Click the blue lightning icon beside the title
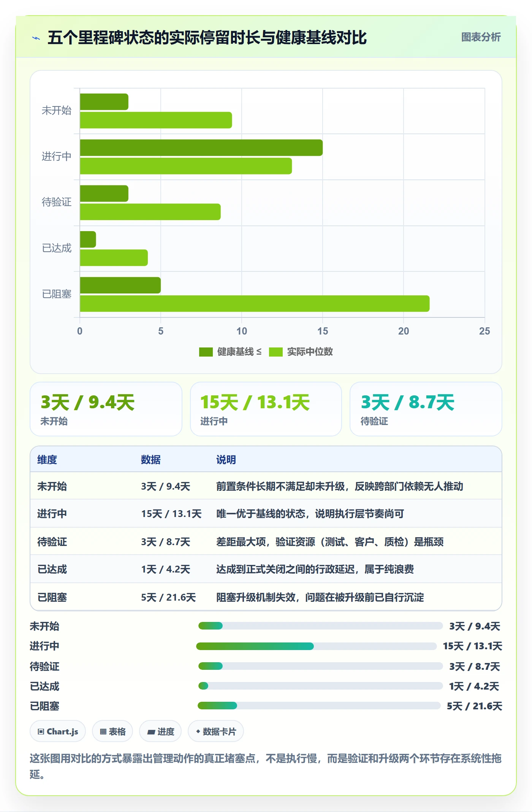This screenshot has height=812, width=532. coord(36,38)
